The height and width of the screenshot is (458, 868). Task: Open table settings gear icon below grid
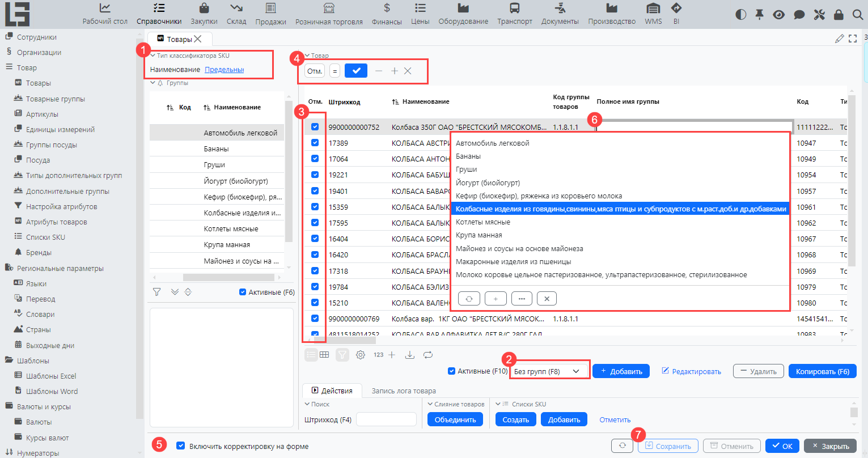click(x=361, y=355)
